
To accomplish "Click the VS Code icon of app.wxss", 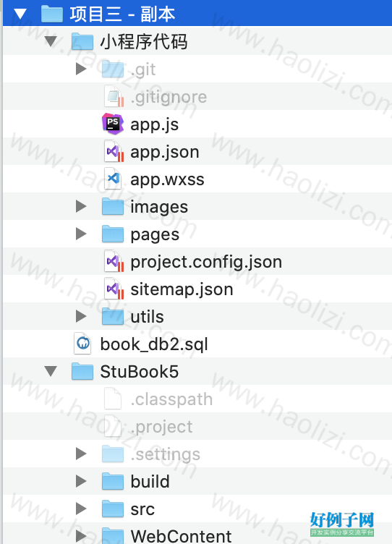I will (x=113, y=179).
